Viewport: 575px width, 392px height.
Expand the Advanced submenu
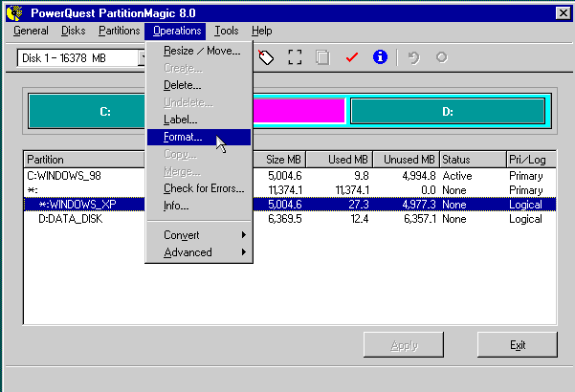click(199, 252)
